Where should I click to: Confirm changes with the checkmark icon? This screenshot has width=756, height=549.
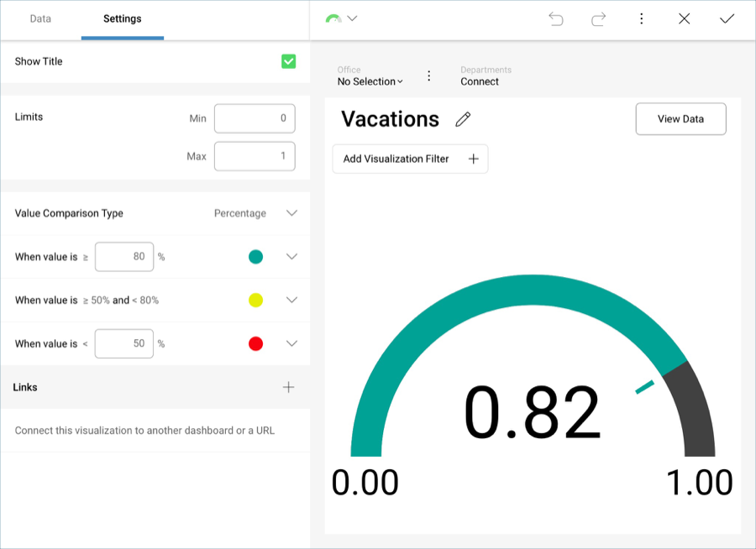click(727, 18)
